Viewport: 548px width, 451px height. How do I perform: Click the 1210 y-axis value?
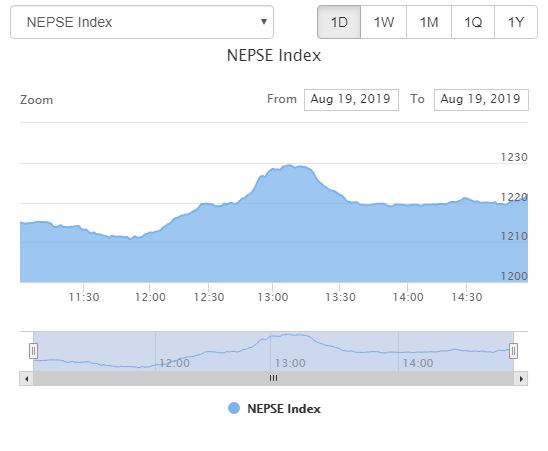pyautogui.click(x=514, y=236)
